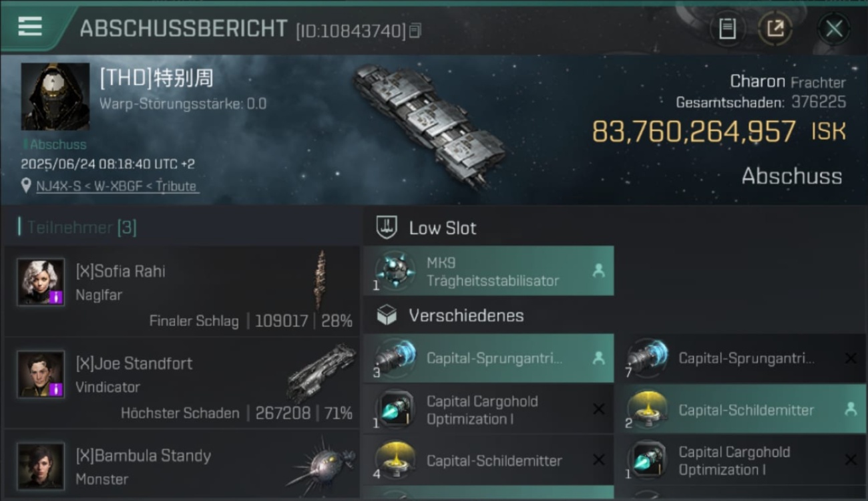Share the kill report externally
The height and width of the screenshot is (501, 868).
click(775, 29)
